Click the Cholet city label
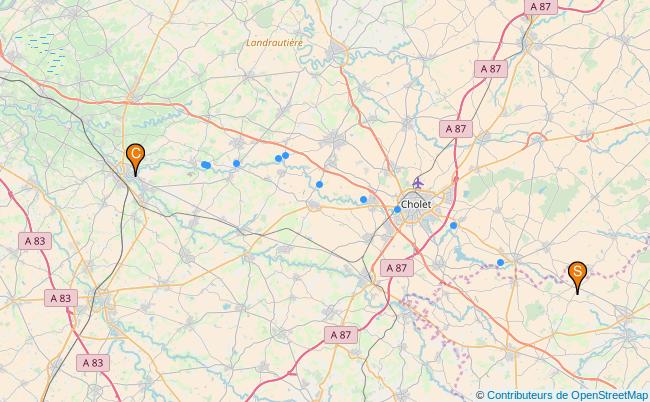This screenshot has width=650, height=402. pos(416,204)
